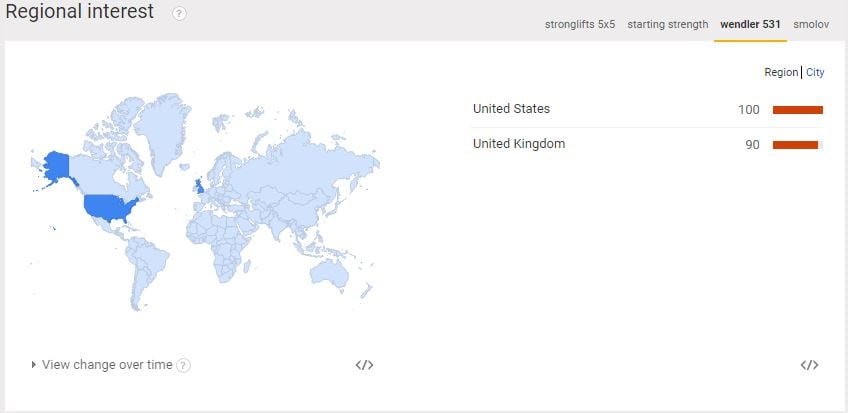This screenshot has width=848, height=413.
Task: Select the starting strength tab
Action: [667, 24]
